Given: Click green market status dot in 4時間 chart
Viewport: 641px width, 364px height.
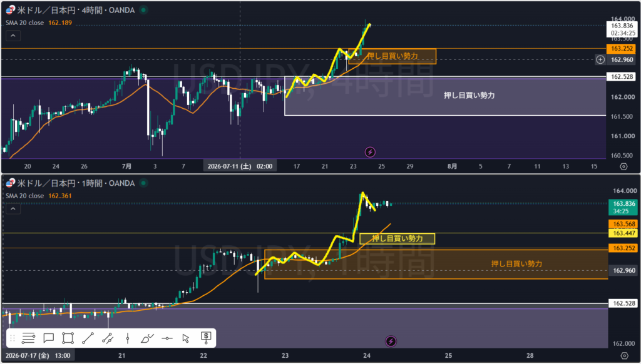Looking at the screenshot, I should pyautogui.click(x=143, y=10).
